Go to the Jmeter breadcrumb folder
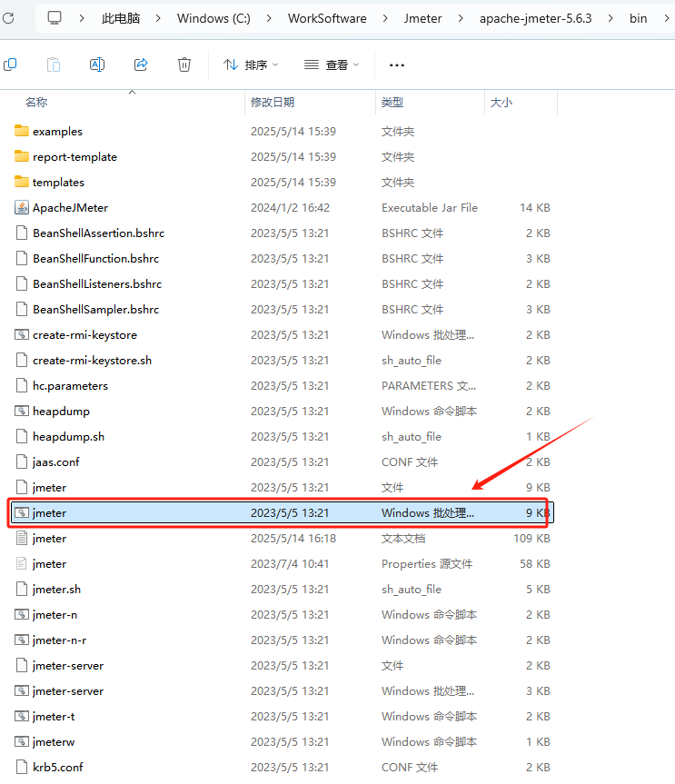The height and width of the screenshot is (784, 675). click(423, 18)
